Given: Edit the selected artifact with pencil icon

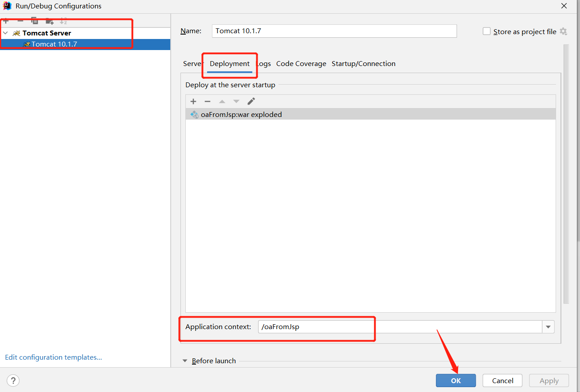Looking at the screenshot, I should [251, 101].
